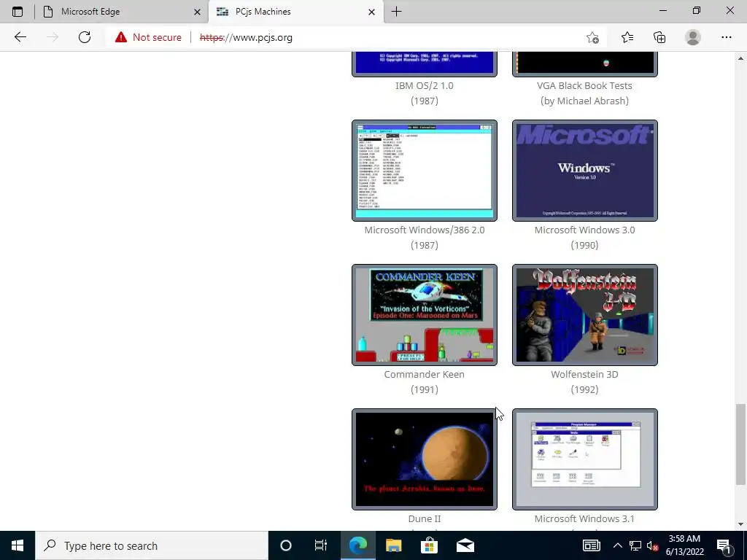The height and width of the screenshot is (560, 747).
Task: Click the taskbar search box
Action: tap(152, 545)
